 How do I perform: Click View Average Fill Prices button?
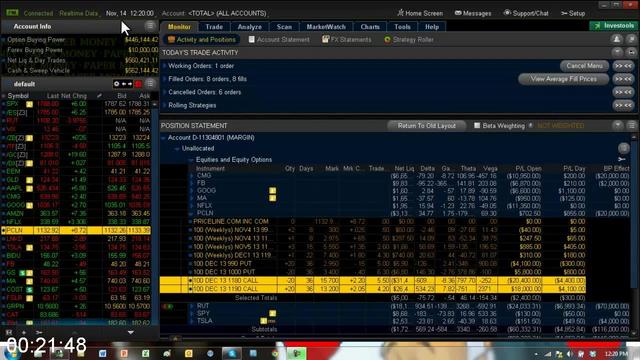coord(564,79)
